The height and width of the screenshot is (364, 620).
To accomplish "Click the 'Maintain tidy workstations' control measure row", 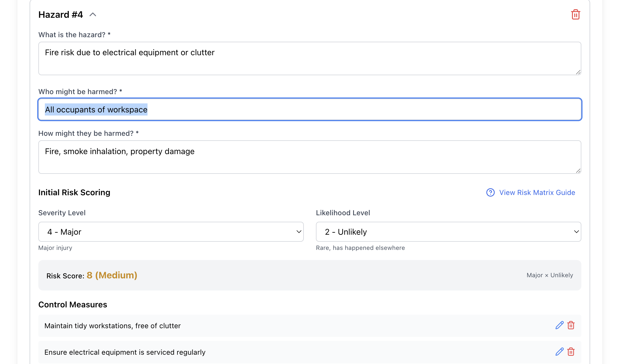I will coord(113,326).
